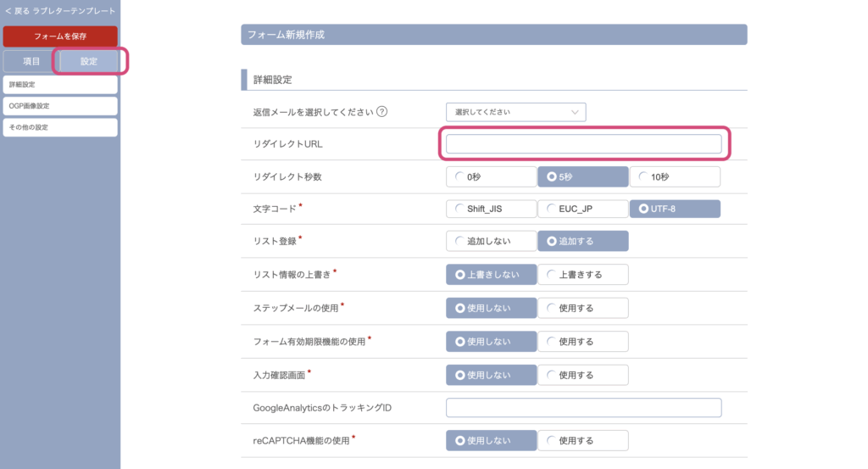This screenshot has width=868, height=469.
Task: Open the 返信メール 選択してください dropdown
Action: 516,112
